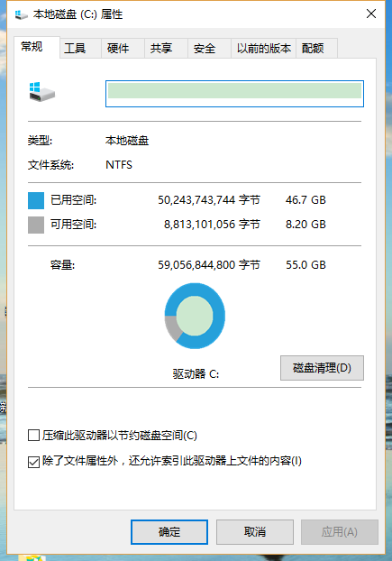Open the 以前的版本 tab

[x=264, y=49]
